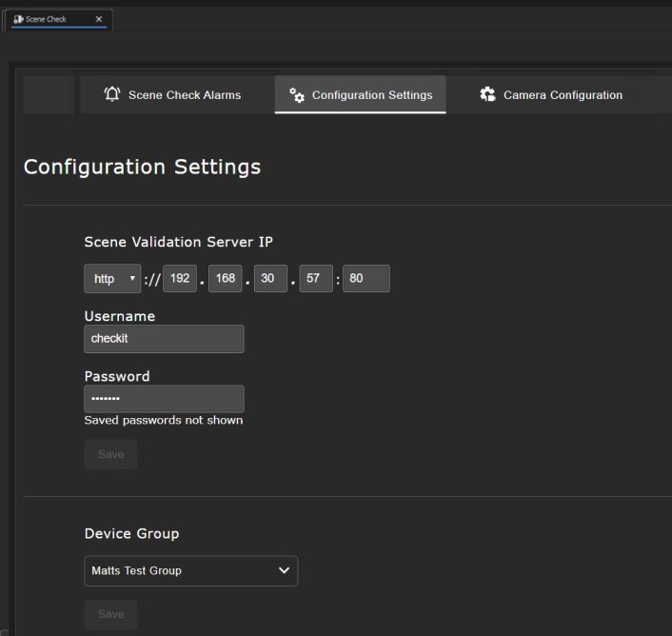
Task: Switch to the Camera Configuration tab
Action: [x=563, y=95]
